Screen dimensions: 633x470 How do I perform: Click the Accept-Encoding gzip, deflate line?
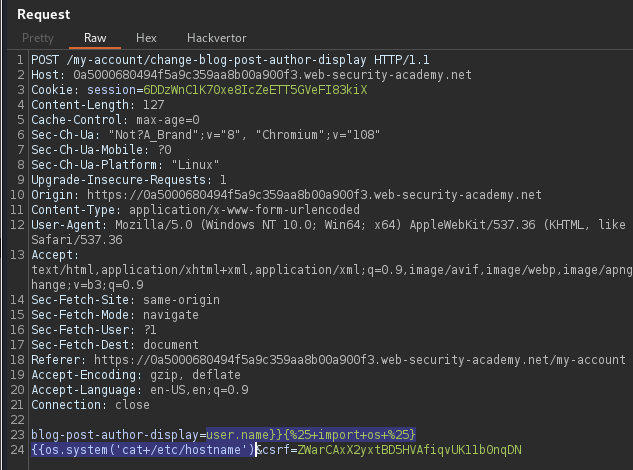coord(136,375)
